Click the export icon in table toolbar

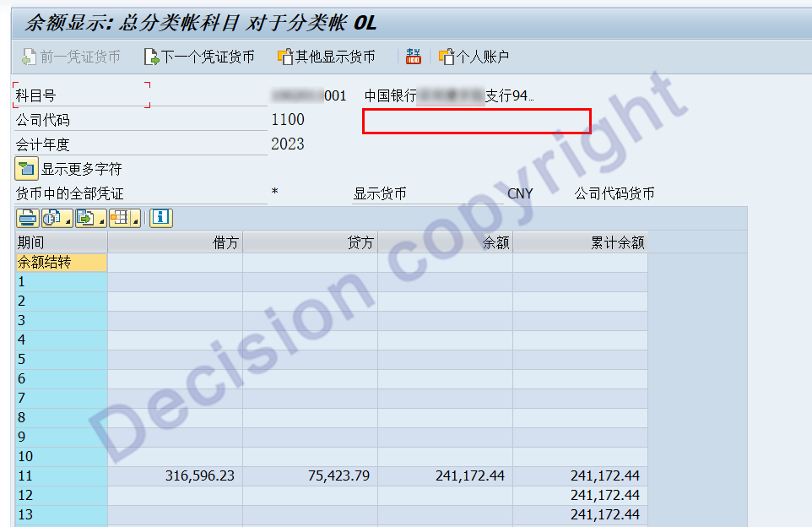point(86,218)
